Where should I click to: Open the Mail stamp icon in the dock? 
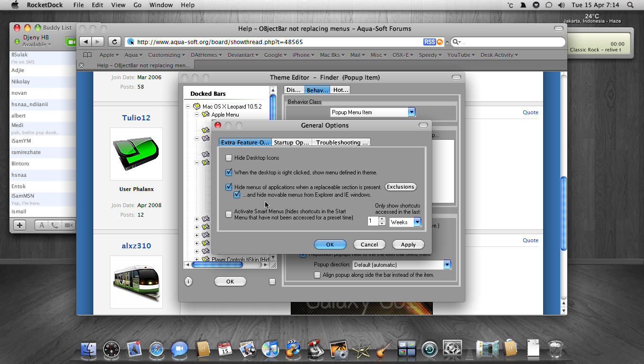pyautogui.click(x=134, y=349)
